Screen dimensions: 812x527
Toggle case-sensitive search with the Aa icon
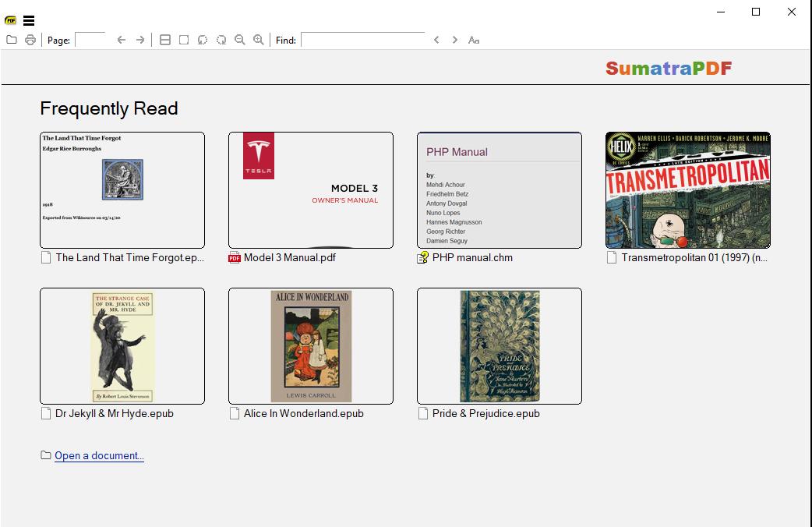pyautogui.click(x=474, y=40)
